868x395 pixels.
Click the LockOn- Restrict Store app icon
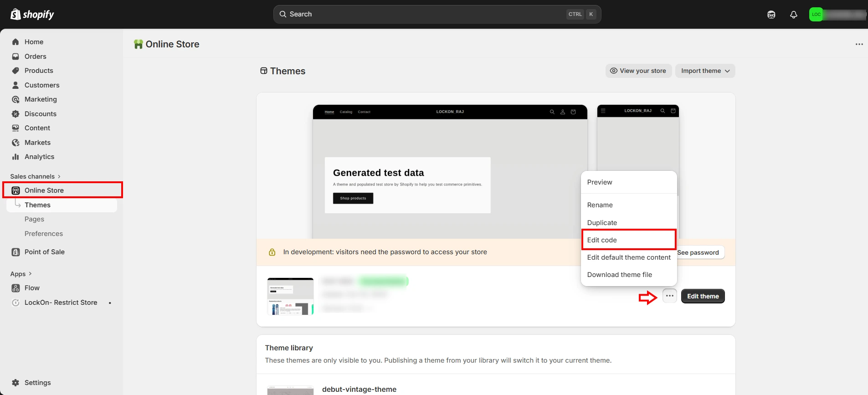[x=15, y=303]
